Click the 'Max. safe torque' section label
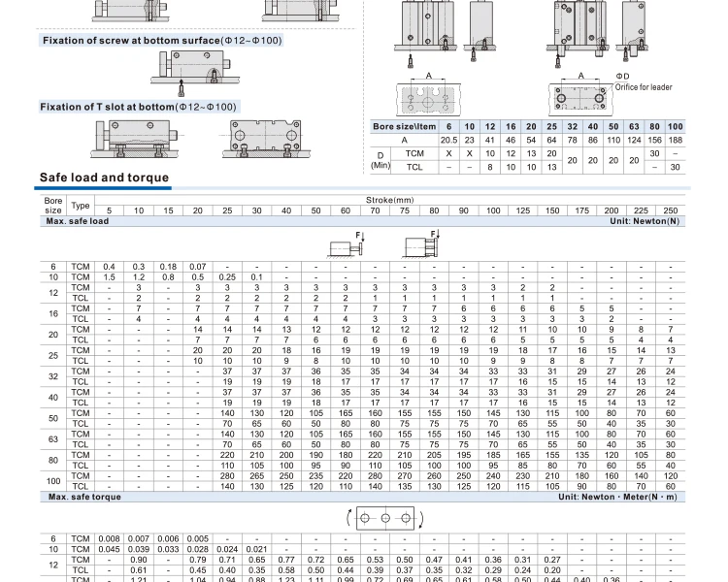The width and height of the screenshot is (728, 582). pos(83,496)
